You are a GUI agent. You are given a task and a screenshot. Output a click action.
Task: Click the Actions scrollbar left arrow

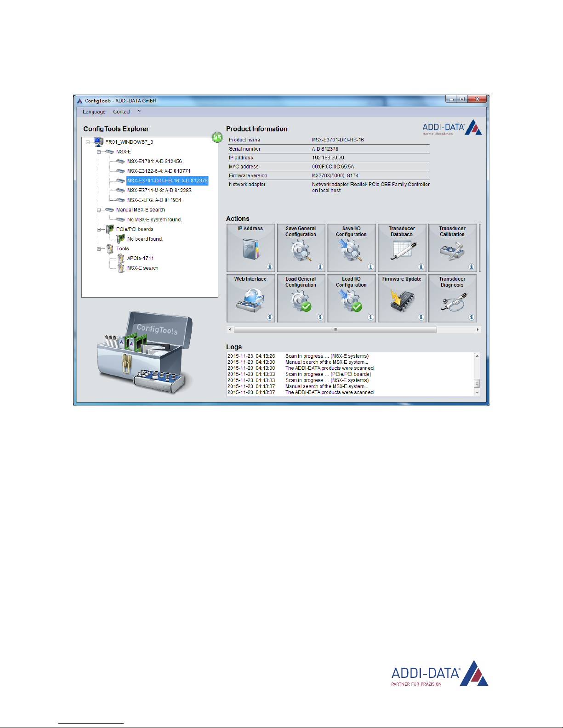click(x=230, y=329)
